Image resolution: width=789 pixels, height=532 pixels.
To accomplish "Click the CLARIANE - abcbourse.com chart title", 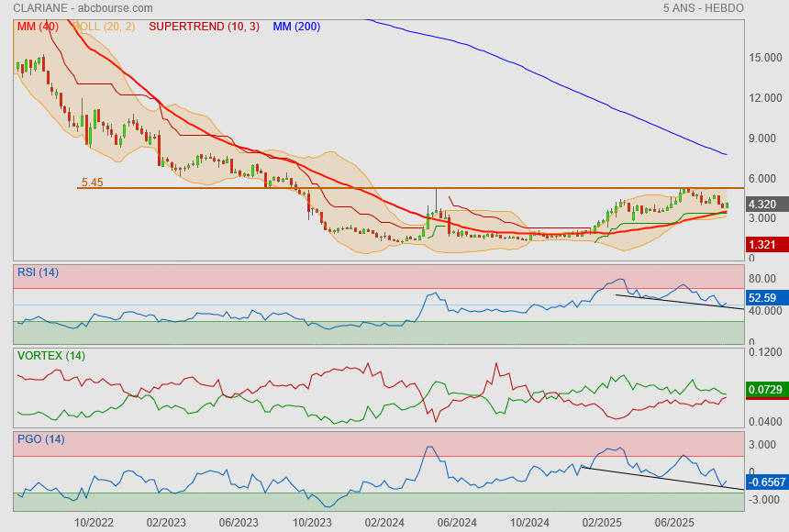I will [83, 8].
